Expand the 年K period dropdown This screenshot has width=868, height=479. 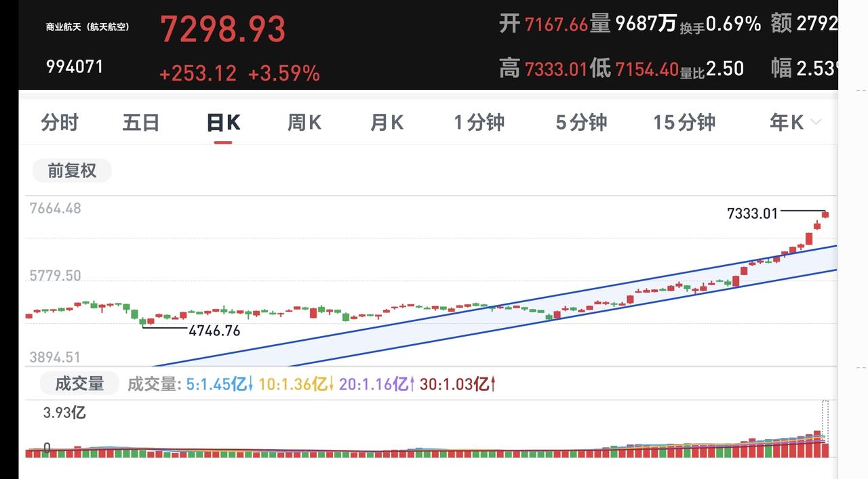point(795,123)
